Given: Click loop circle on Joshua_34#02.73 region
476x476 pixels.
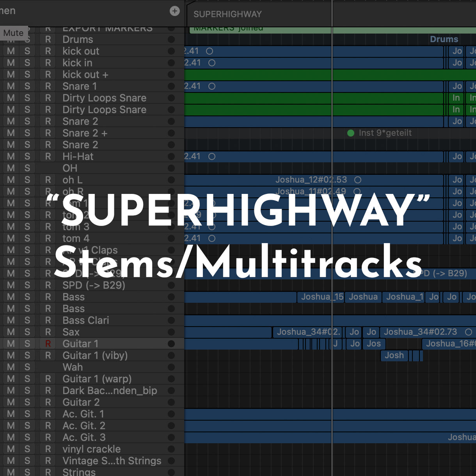Looking at the screenshot, I should pyautogui.click(x=469, y=332).
